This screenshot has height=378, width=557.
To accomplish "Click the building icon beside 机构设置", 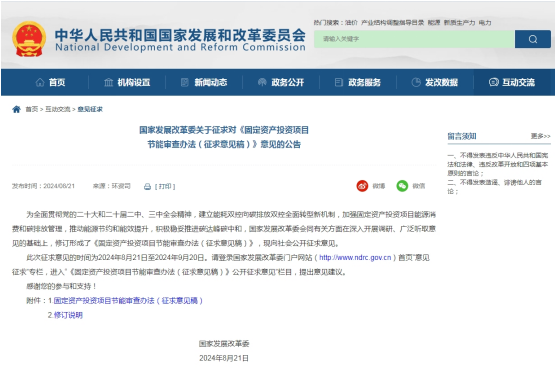I will click(x=108, y=82).
